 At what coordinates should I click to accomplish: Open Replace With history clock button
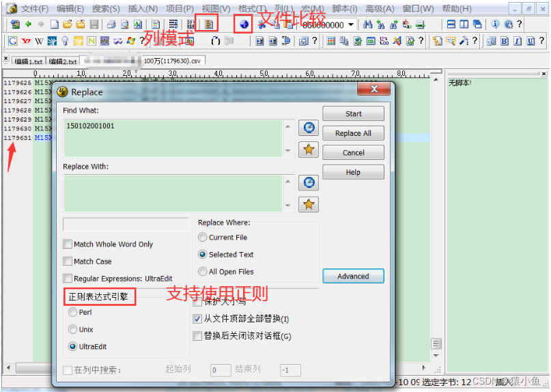(309, 182)
